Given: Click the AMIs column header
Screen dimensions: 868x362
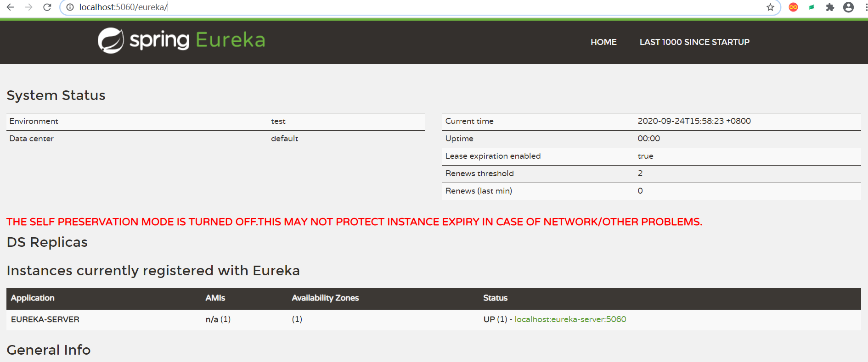Looking at the screenshot, I should tap(215, 298).
